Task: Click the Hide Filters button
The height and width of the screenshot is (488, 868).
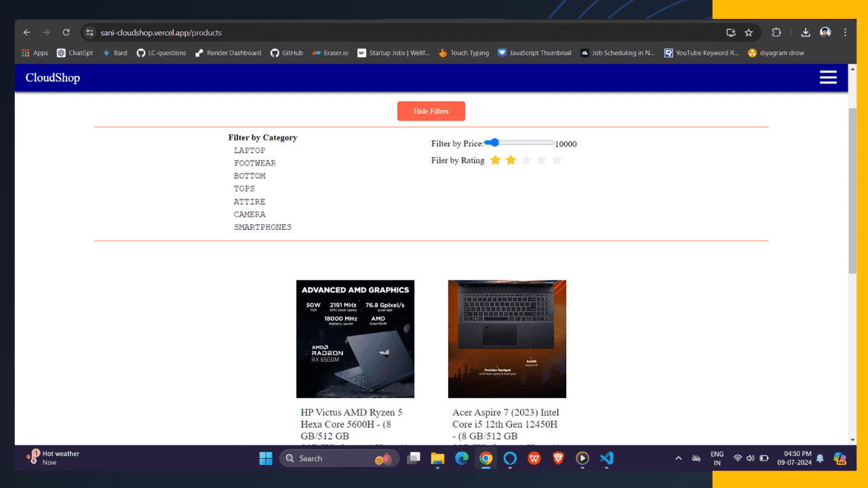Action: 431,110
